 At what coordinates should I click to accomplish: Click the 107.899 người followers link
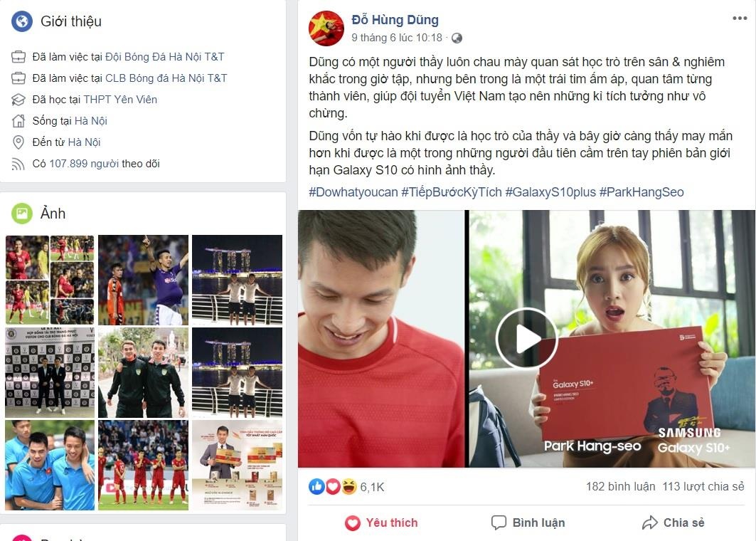click(84, 164)
